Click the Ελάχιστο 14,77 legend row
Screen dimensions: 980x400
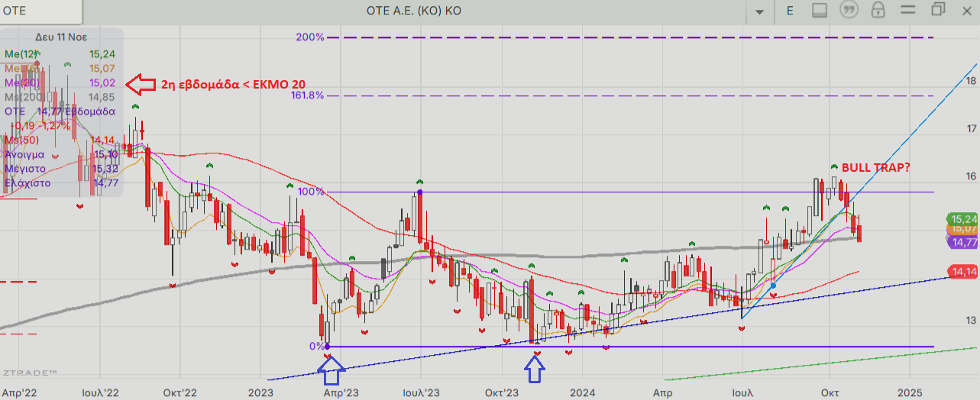point(60,183)
